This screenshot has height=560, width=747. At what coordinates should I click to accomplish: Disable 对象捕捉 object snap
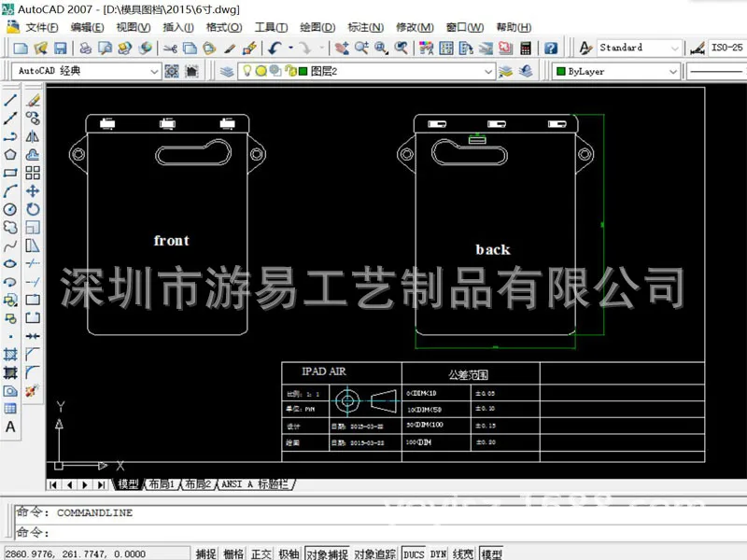coord(327,553)
